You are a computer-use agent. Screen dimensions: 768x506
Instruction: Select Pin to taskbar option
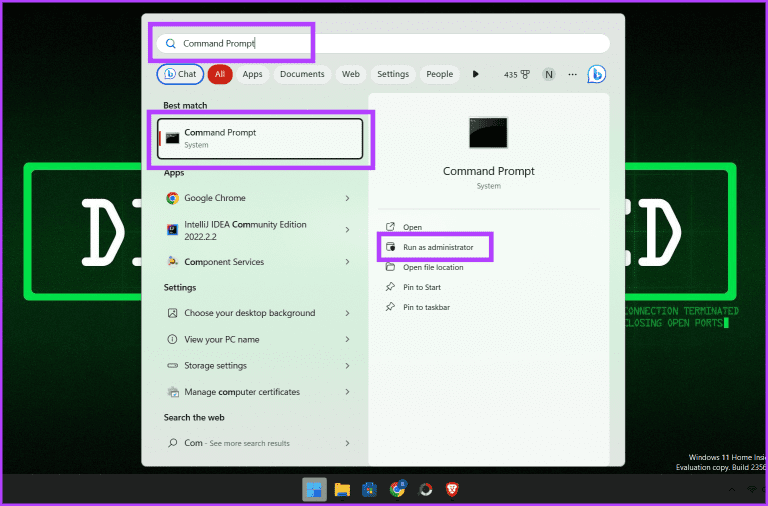(426, 307)
